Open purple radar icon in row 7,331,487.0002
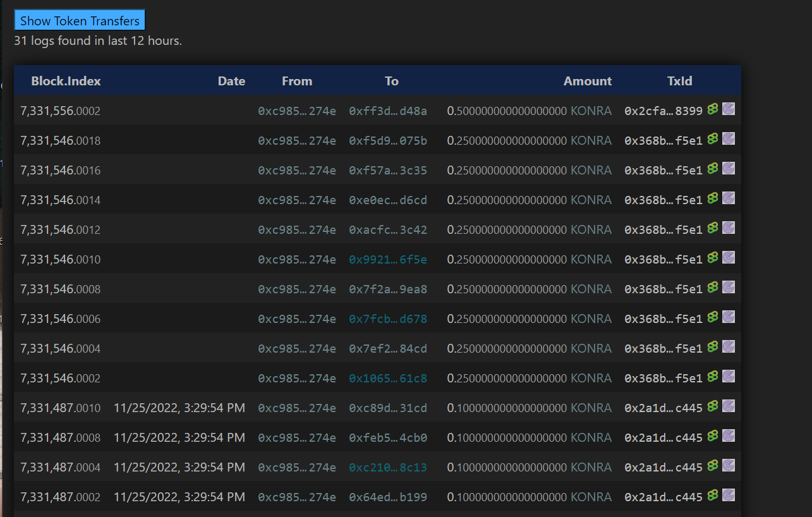This screenshot has width=812, height=517. click(x=729, y=495)
